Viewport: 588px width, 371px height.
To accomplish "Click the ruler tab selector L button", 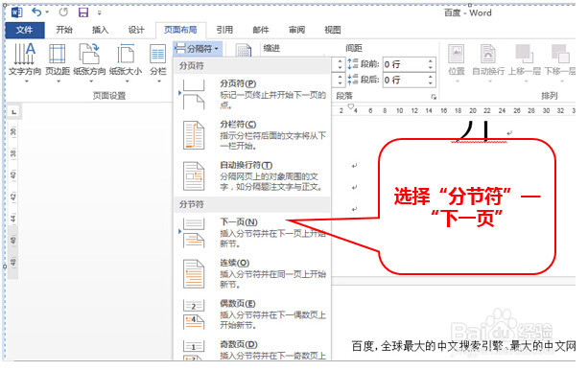I will click(x=13, y=111).
